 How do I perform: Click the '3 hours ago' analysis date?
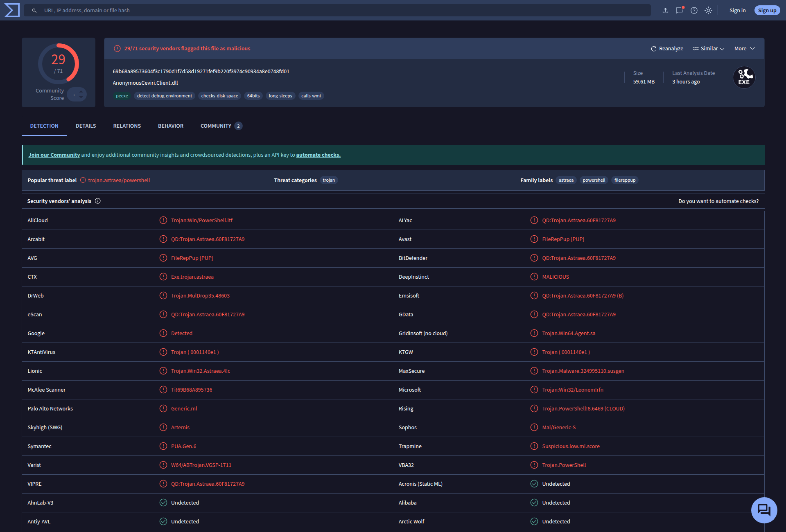click(686, 82)
